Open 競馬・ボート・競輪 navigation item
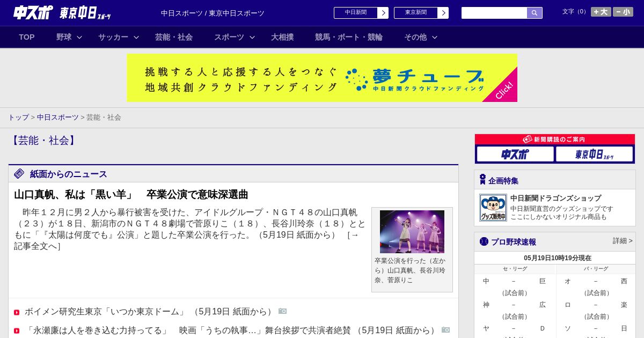644x338 pixels. click(x=349, y=37)
